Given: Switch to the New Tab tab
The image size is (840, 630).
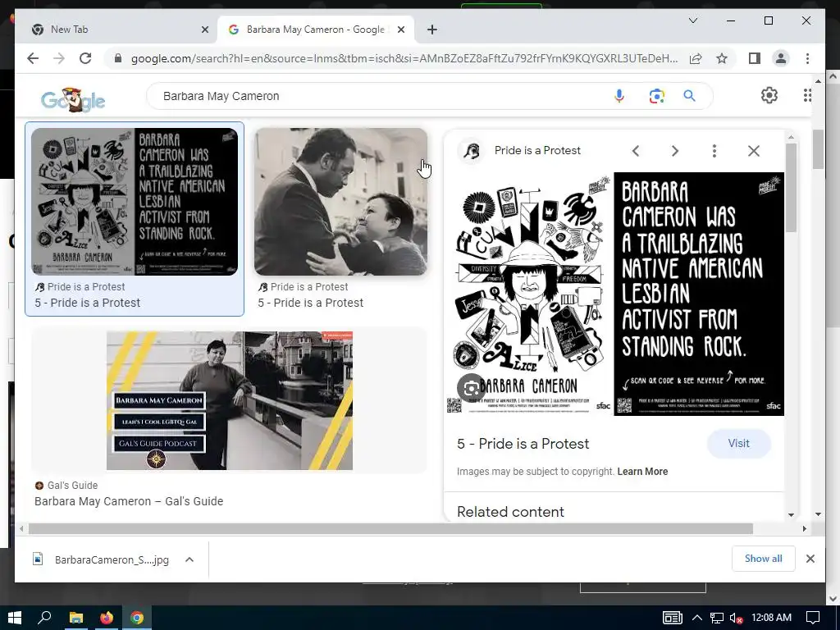Looking at the screenshot, I should coord(116,30).
